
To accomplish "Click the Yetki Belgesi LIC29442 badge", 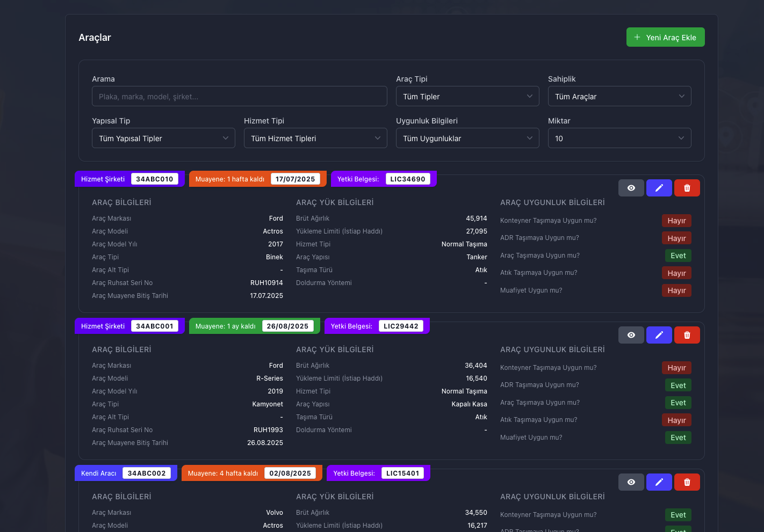I will click(x=376, y=326).
